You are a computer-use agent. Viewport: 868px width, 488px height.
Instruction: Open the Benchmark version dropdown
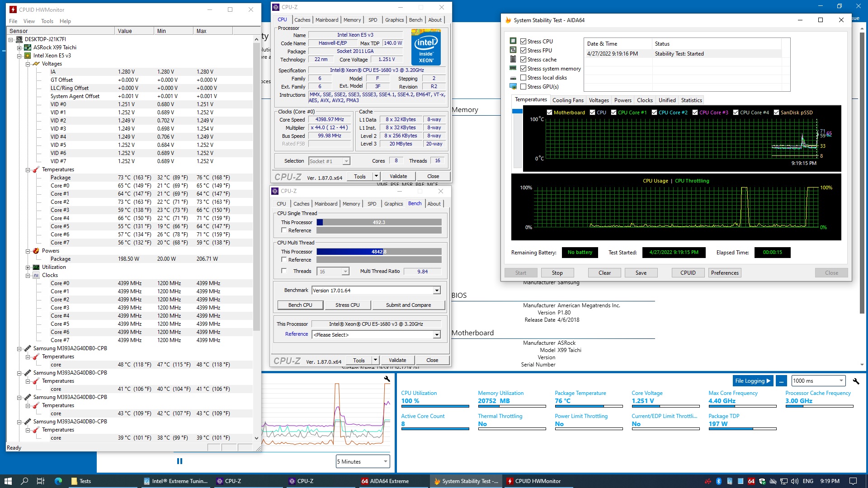pos(437,291)
